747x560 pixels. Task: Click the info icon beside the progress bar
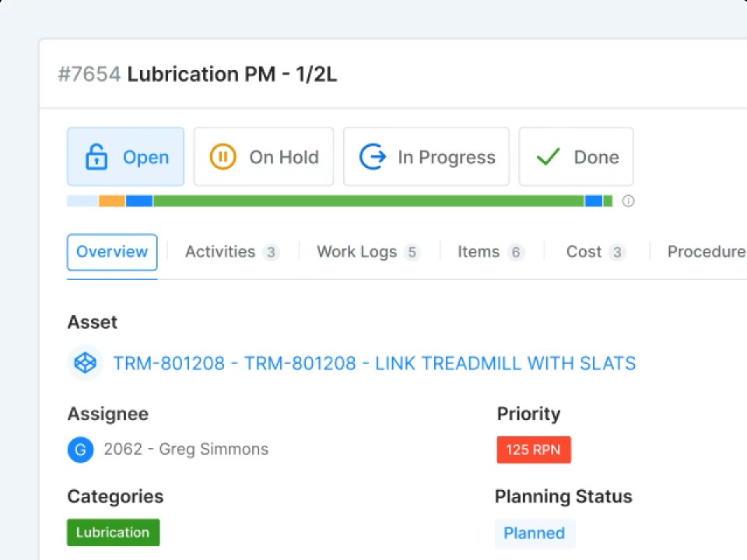tap(628, 201)
